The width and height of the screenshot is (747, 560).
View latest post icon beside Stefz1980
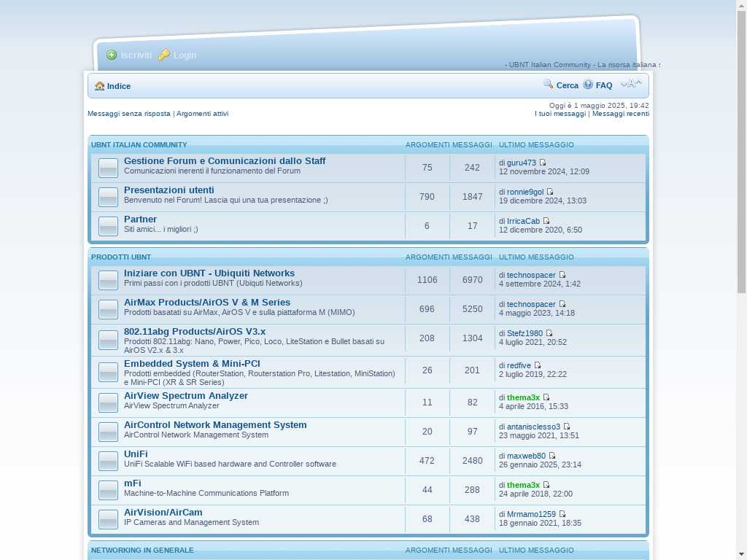549,333
